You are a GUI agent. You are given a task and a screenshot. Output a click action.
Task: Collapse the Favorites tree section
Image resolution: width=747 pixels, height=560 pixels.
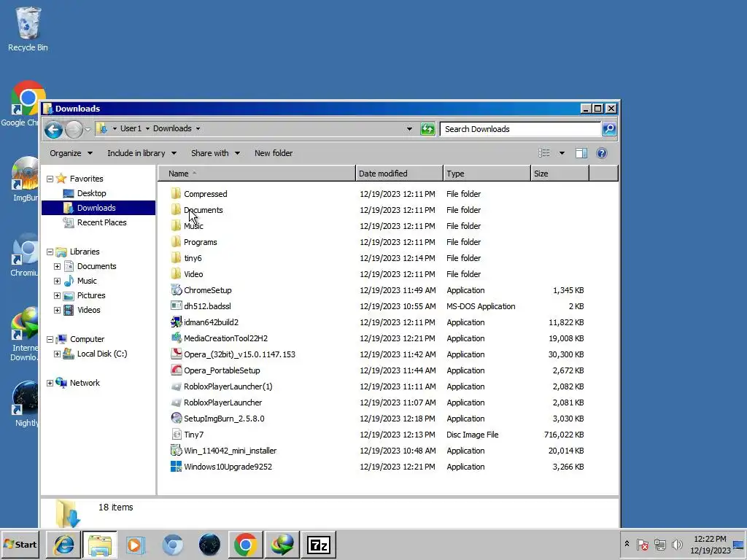coord(50,179)
